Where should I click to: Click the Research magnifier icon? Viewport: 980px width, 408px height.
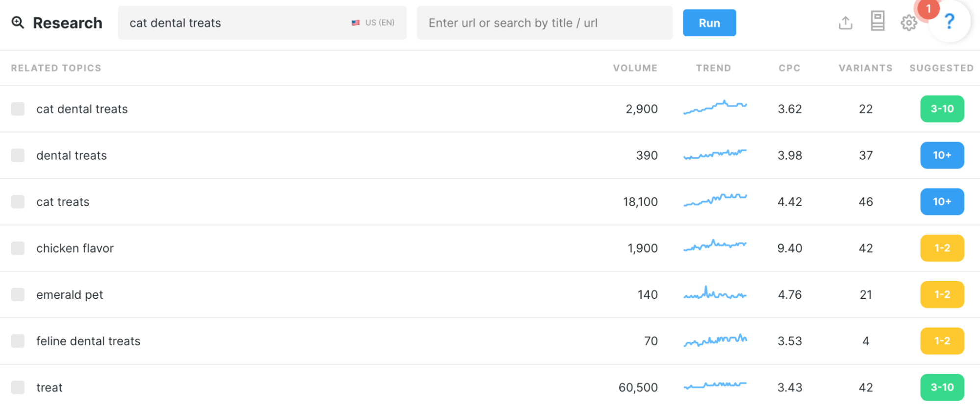[x=18, y=23]
